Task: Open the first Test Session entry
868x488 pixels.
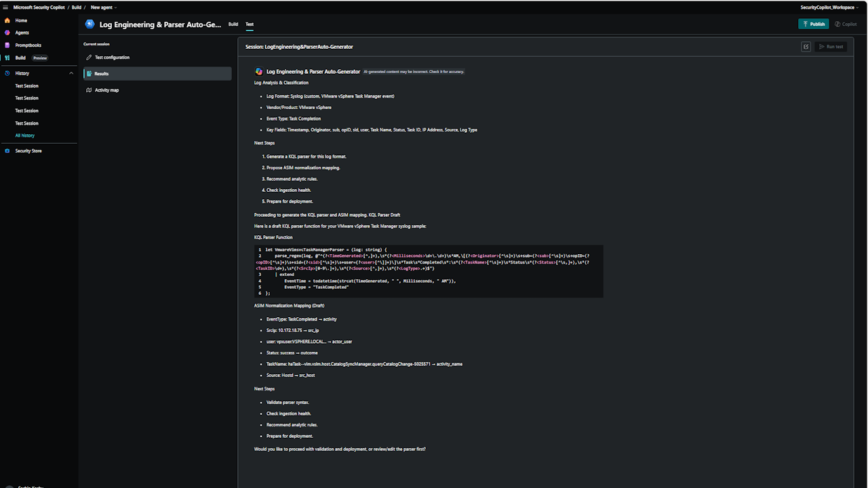Action: click(27, 86)
